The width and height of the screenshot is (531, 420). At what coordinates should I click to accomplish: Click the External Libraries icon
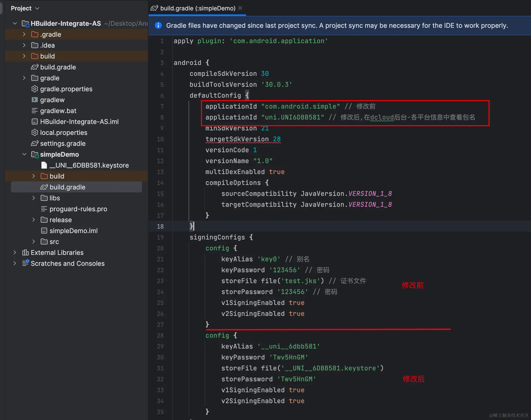[25, 253]
